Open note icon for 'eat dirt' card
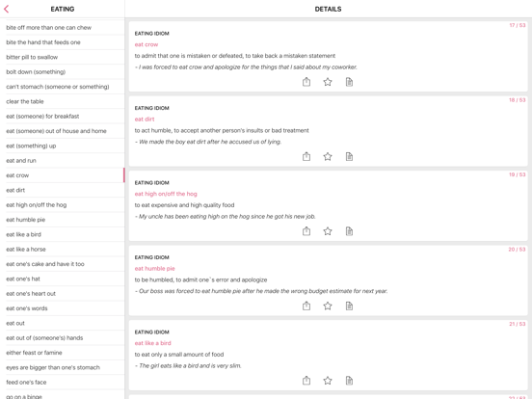Viewport: 532px width, 399px height. click(349, 156)
